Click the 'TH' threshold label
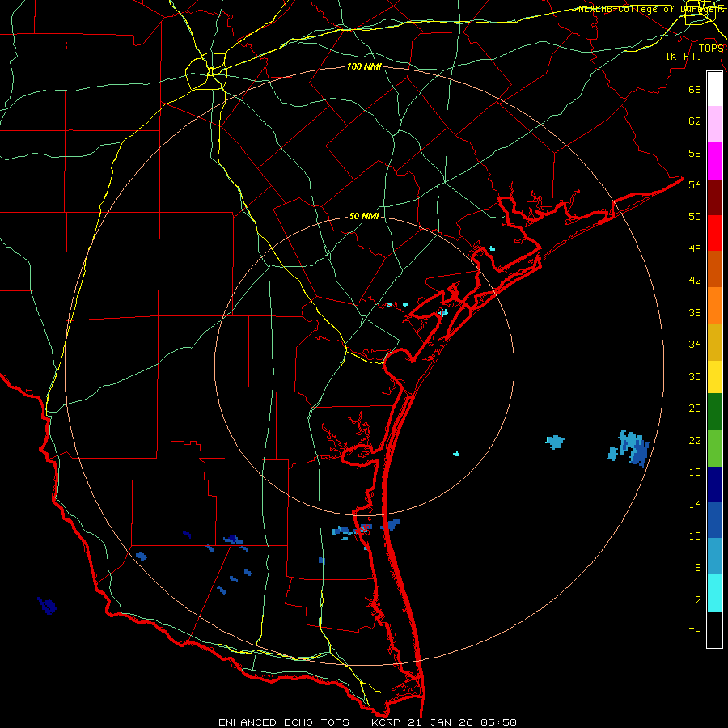Screen dimensions: 728x728 pos(695,632)
